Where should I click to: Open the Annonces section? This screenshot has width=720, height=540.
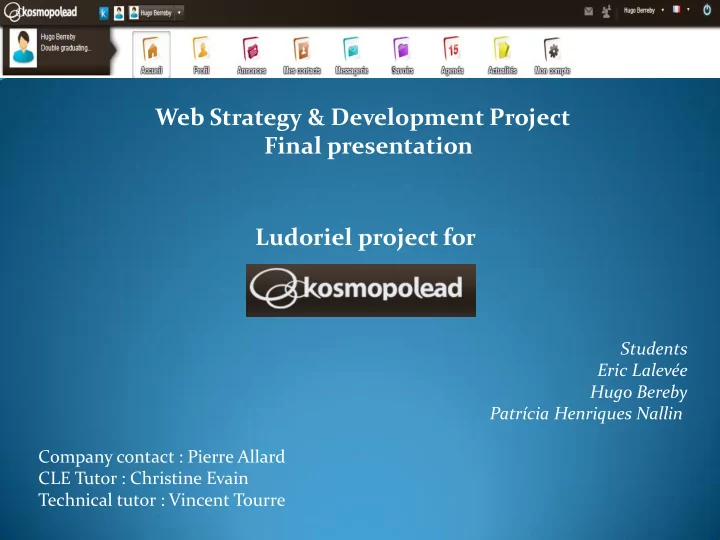point(252,55)
